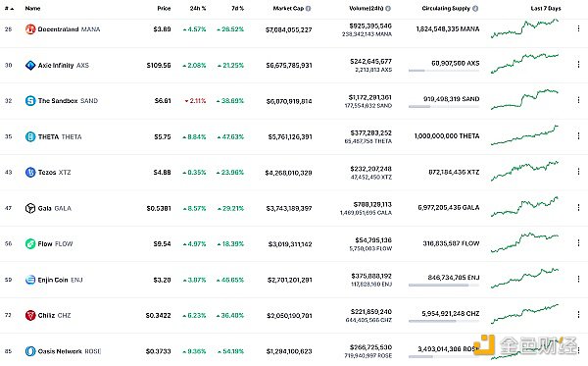Click the Axie Infinity circulating supply progress bar

click(444, 71)
